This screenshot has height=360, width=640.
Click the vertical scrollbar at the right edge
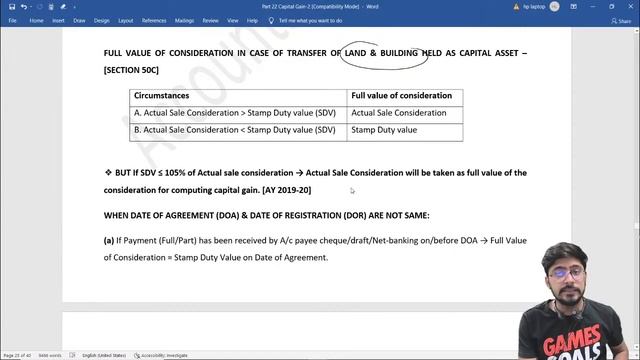(637, 188)
